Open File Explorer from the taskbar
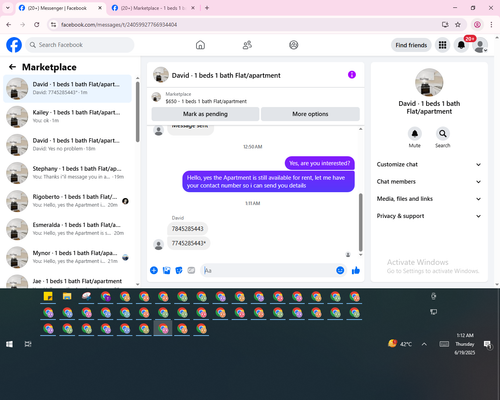 click(67, 296)
